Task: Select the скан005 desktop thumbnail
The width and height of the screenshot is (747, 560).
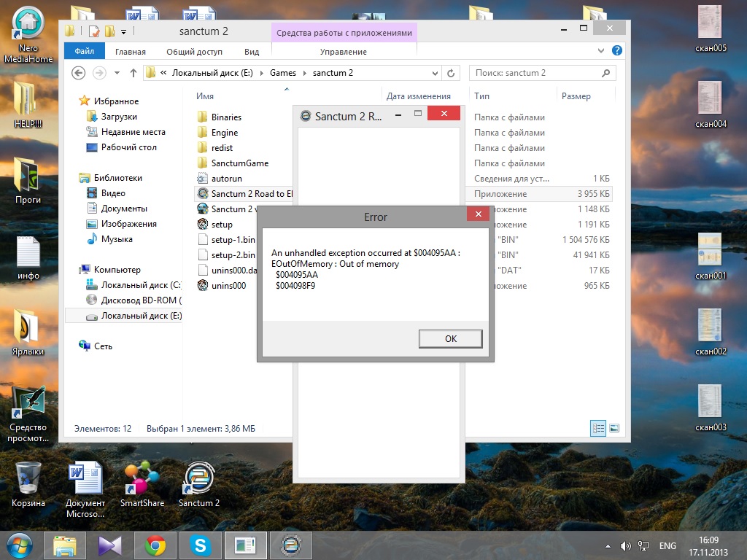Action: 711,28
